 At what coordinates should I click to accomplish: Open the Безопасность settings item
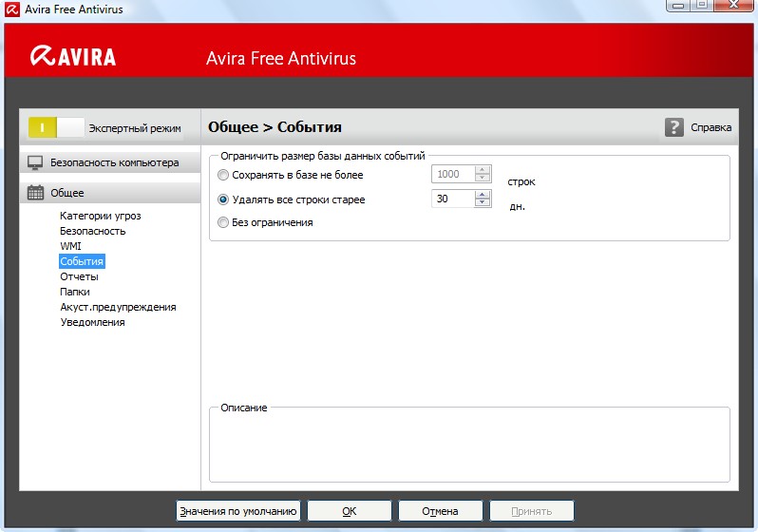pos(92,231)
